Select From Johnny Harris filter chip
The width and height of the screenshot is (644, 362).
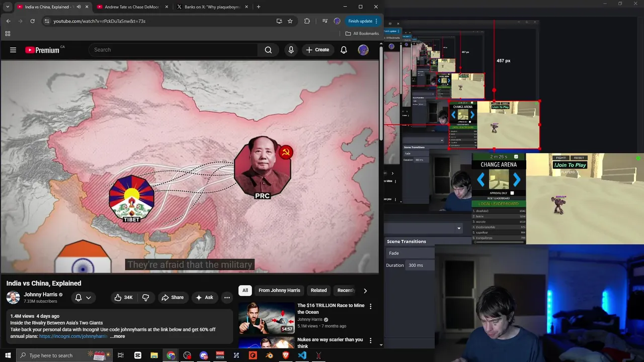(x=279, y=291)
